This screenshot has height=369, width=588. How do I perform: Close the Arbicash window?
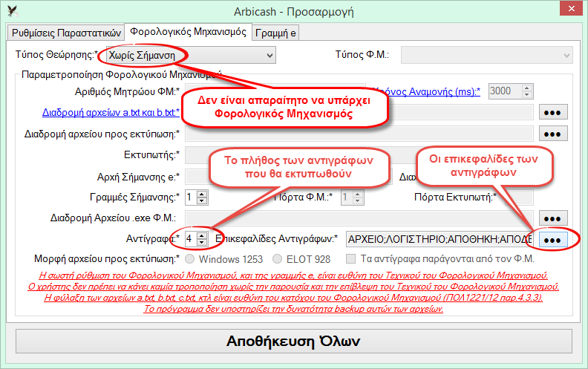(571, 8)
